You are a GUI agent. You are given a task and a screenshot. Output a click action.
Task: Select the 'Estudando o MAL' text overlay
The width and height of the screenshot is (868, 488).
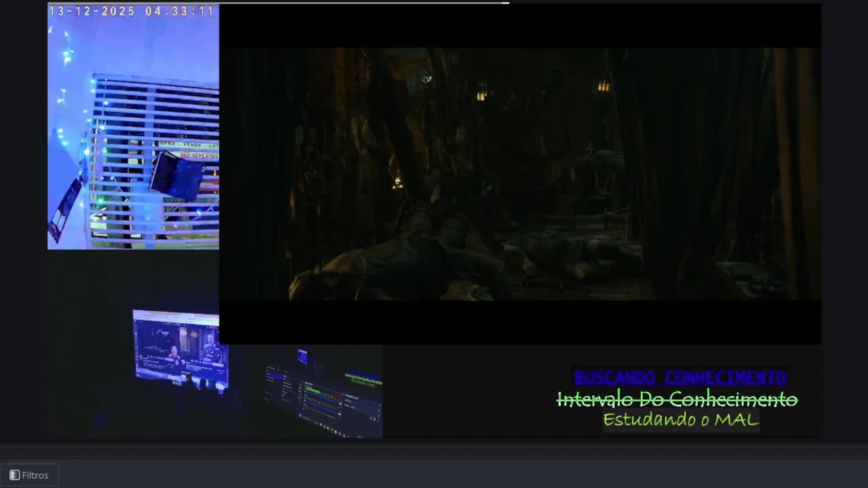681,420
